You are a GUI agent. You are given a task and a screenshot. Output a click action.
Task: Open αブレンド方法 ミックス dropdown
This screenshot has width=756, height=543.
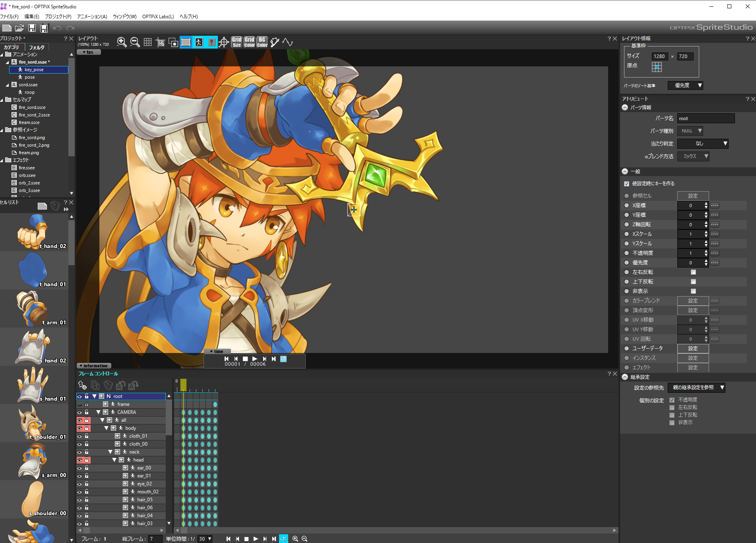coord(693,156)
